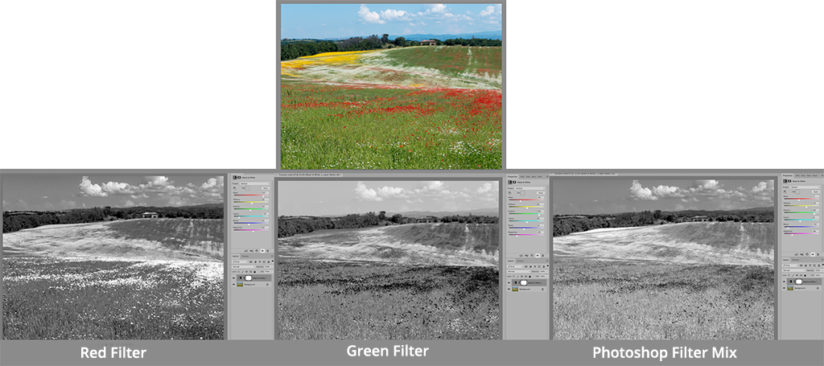Hide Background layer in Red Filter panel

click(234, 284)
